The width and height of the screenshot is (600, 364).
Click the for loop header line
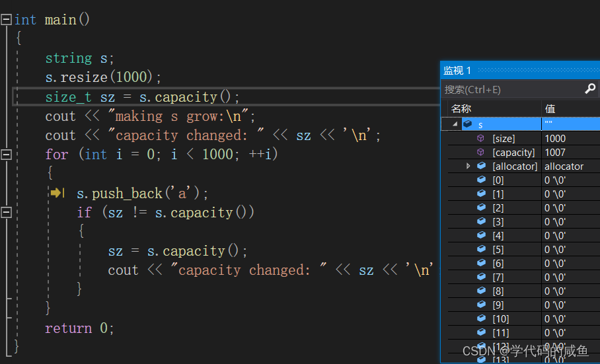pyautogui.click(x=161, y=155)
